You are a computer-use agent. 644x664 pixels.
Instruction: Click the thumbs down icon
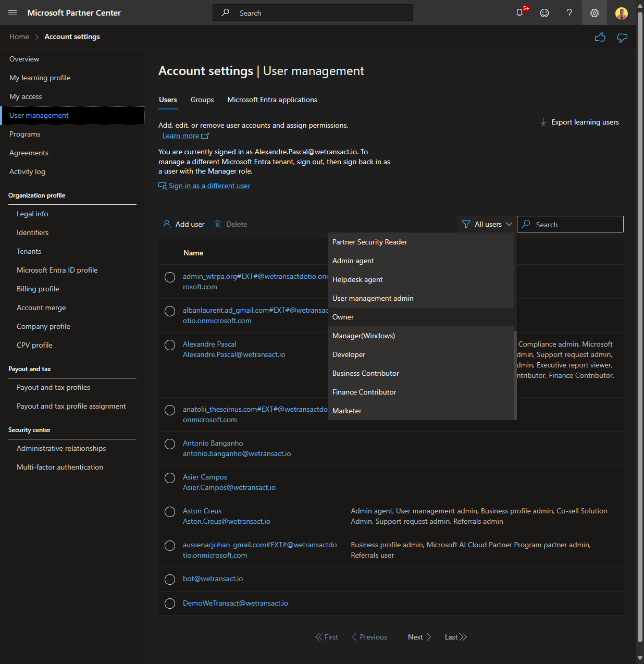click(622, 37)
